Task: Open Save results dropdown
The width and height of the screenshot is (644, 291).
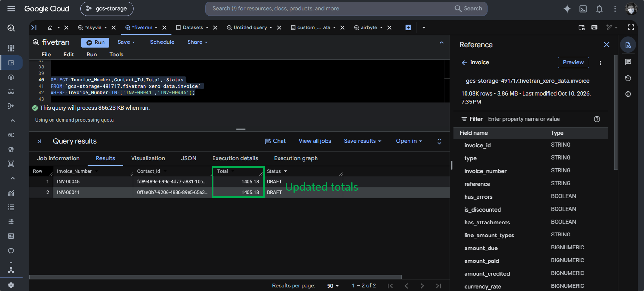Action: pyautogui.click(x=362, y=141)
